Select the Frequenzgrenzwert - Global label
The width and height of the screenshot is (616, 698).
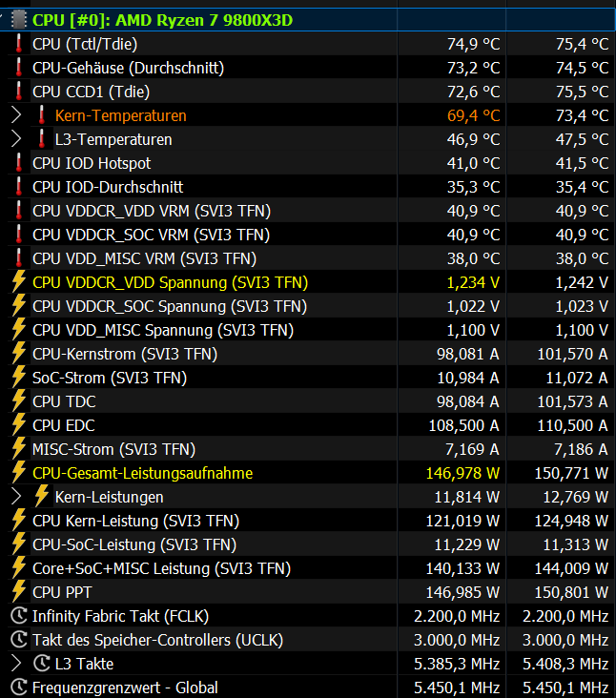click(x=125, y=688)
